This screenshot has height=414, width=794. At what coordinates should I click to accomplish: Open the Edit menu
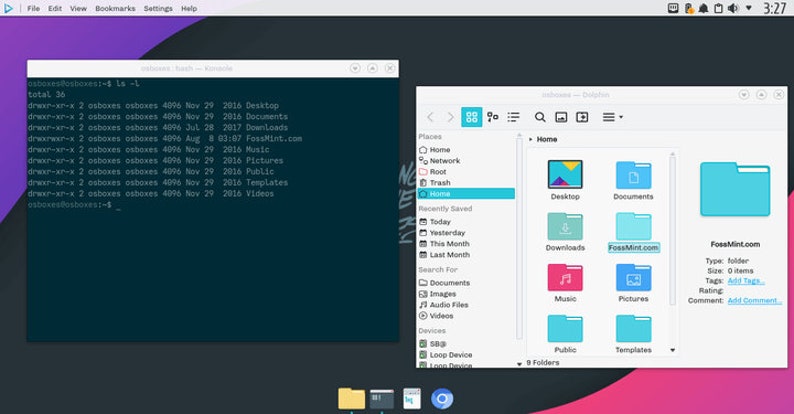click(x=55, y=9)
